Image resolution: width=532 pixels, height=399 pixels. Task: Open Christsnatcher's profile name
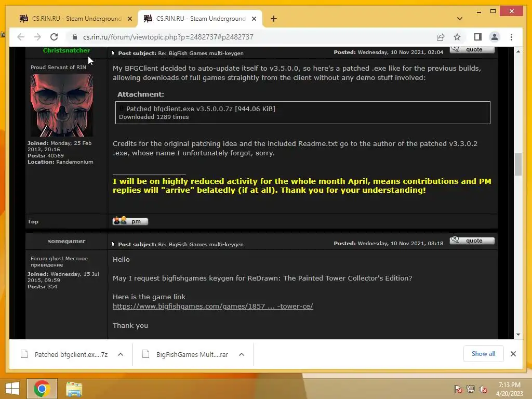click(x=66, y=50)
